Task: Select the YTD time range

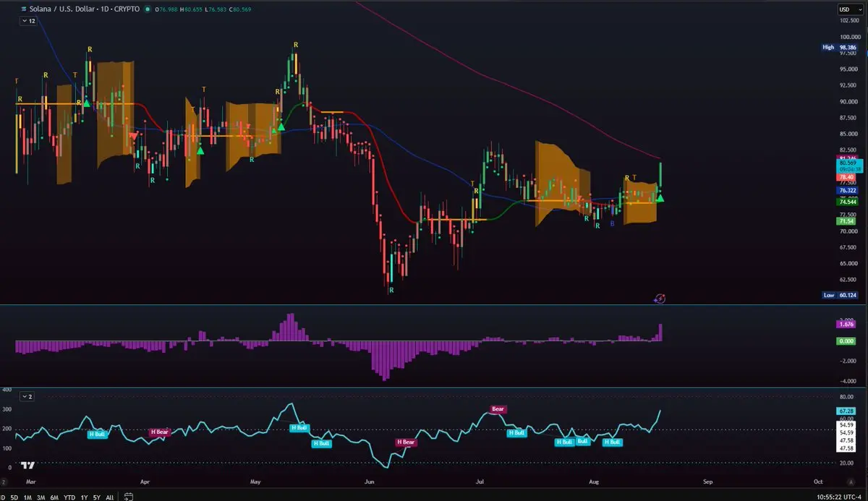Action: click(69, 497)
